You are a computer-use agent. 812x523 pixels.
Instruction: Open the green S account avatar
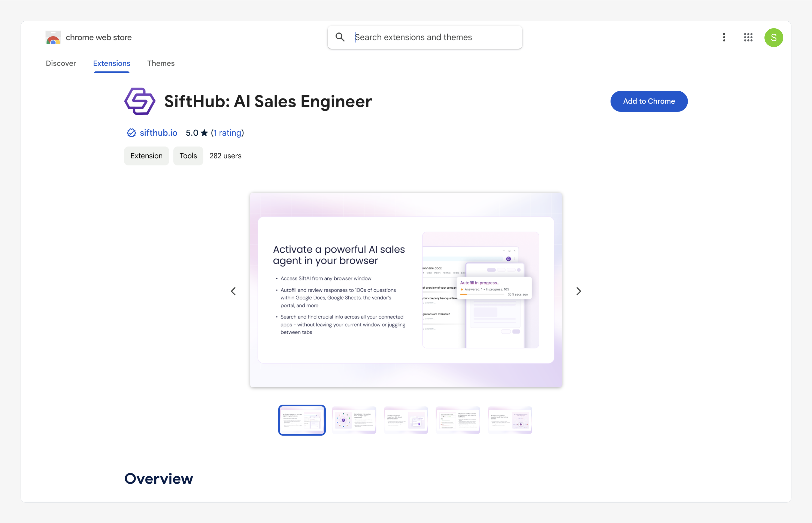pos(773,37)
